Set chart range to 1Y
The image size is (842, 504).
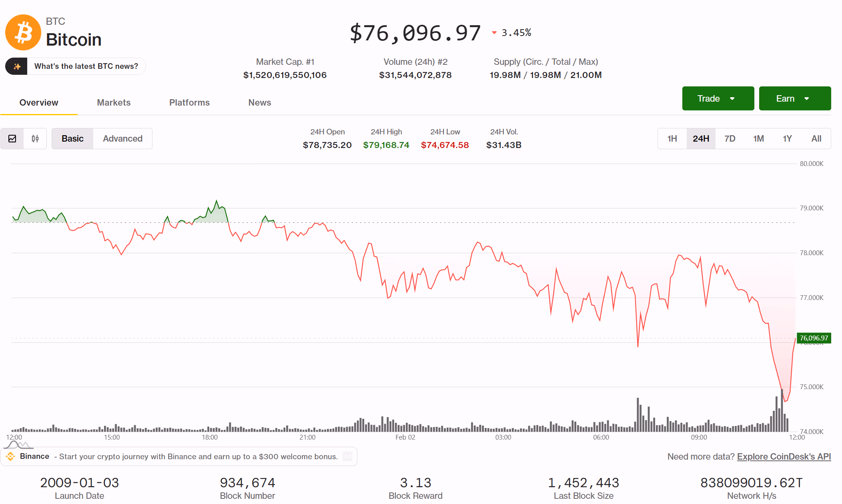pos(787,139)
